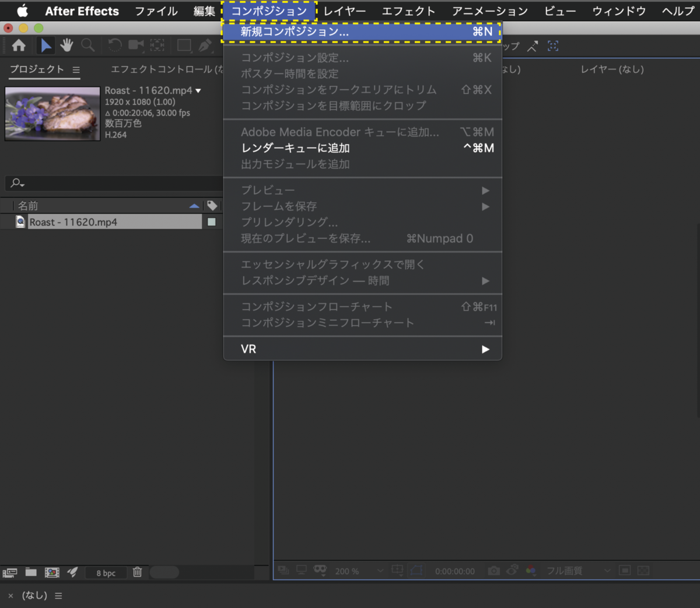
Task: Toggle the mask and shape path visibility
Action: tap(416, 571)
